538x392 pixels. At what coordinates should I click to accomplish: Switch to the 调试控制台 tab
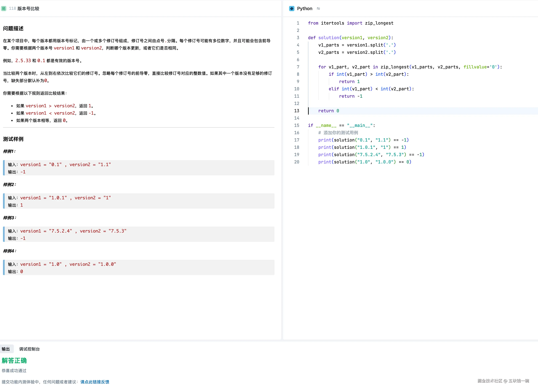29,349
